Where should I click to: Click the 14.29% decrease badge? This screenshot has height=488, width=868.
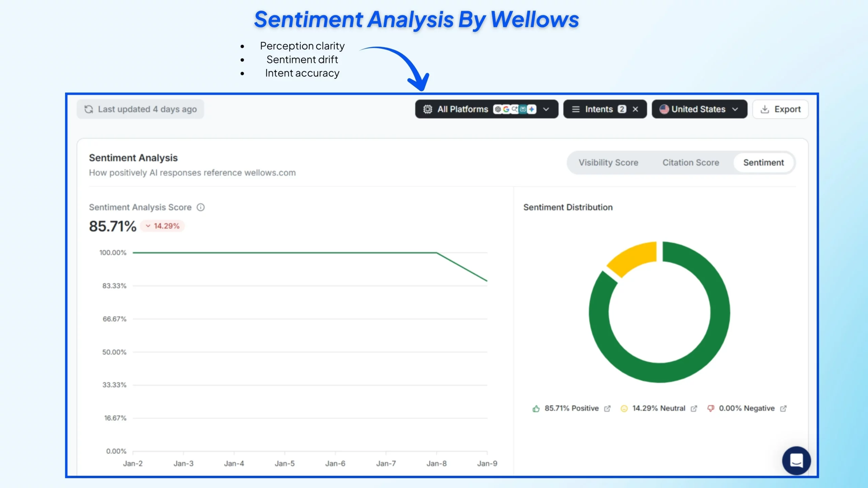[x=163, y=226]
